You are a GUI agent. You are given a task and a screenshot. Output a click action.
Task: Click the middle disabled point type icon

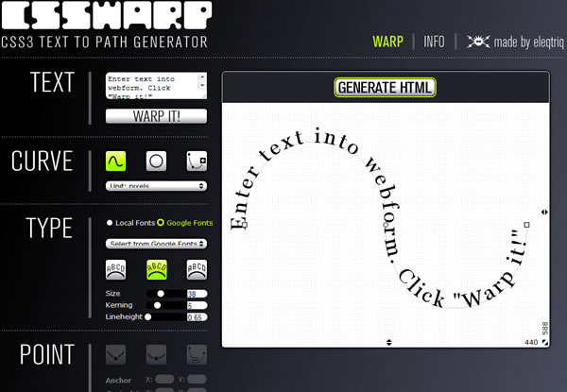point(156,354)
